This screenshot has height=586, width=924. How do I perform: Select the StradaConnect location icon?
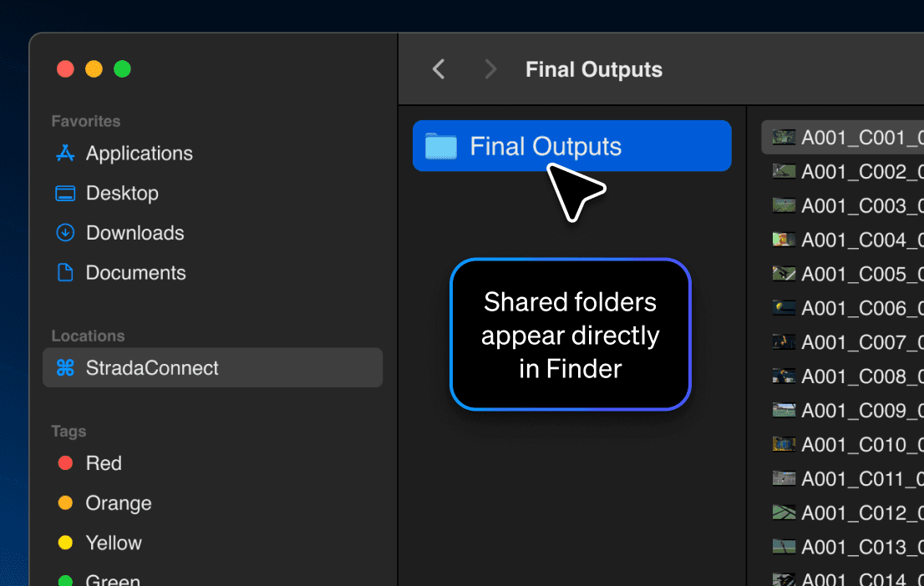point(65,367)
